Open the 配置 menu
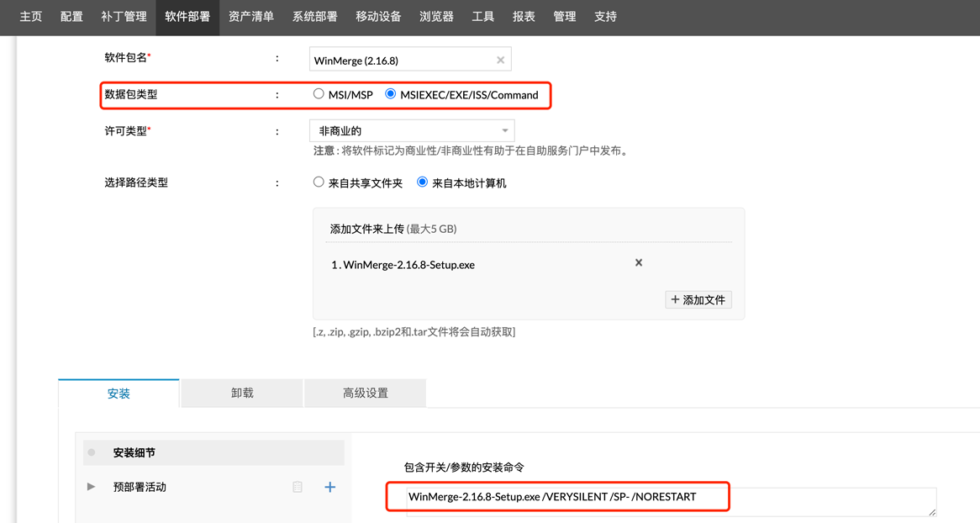The width and height of the screenshot is (980, 523). [x=71, y=17]
